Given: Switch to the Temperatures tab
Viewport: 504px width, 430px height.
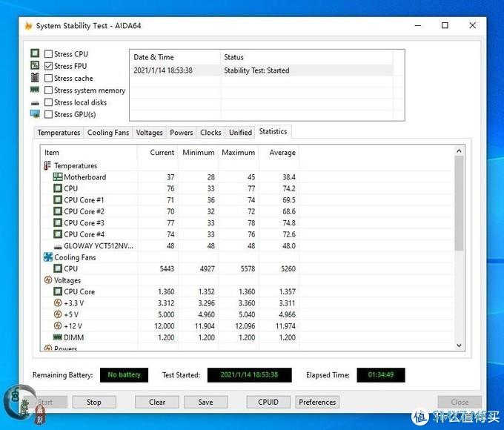Looking at the screenshot, I should pos(59,133).
